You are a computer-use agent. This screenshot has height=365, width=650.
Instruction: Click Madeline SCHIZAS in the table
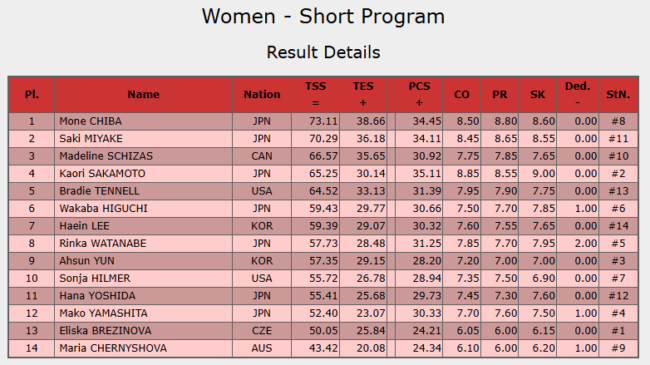point(106,156)
